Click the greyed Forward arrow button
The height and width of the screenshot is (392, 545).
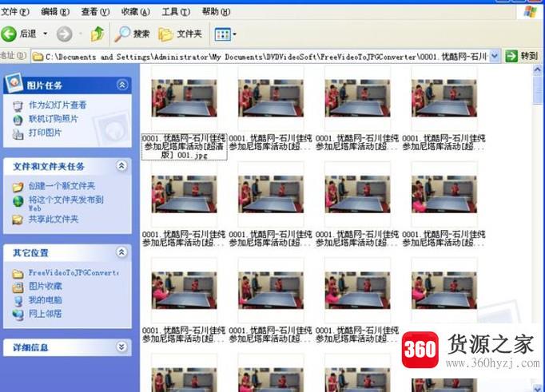point(65,34)
